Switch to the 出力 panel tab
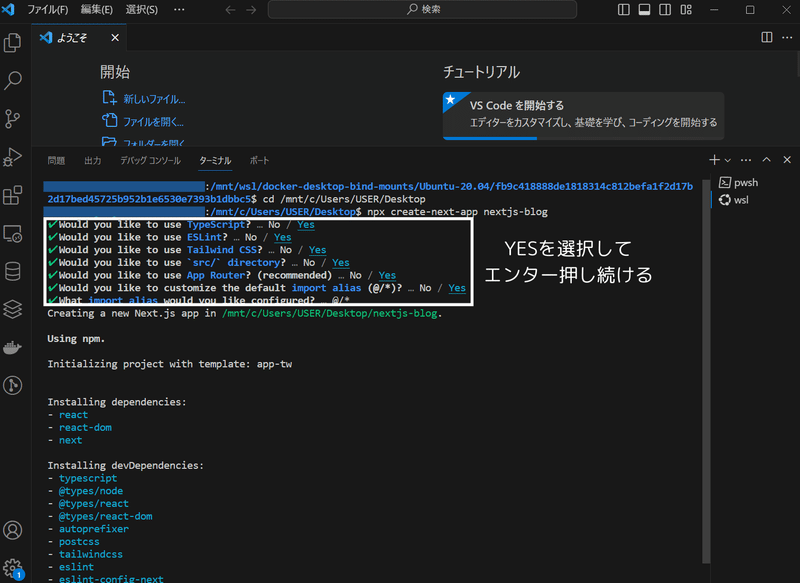Image resolution: width=800 pixels, height=583 pixels. coord(92,161)
